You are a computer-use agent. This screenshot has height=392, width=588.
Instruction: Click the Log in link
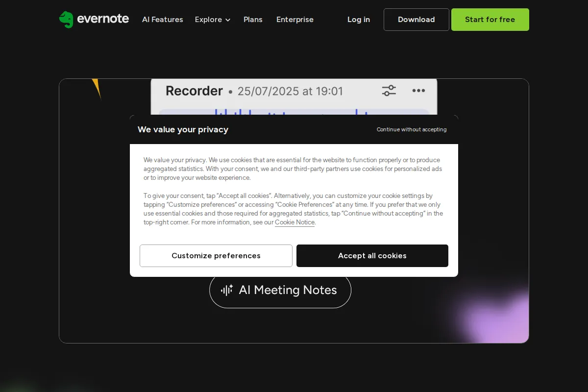(358, 20)
